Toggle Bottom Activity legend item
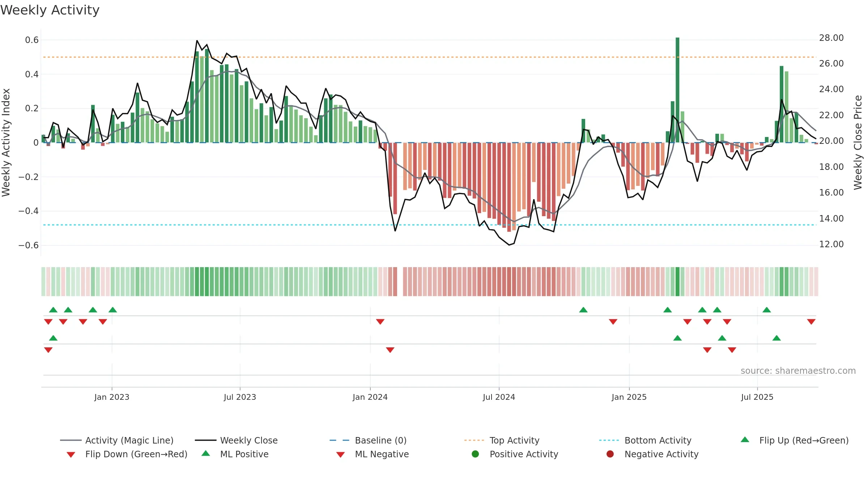The height and width of the screenshot is (488, 868). pos(645,440)
